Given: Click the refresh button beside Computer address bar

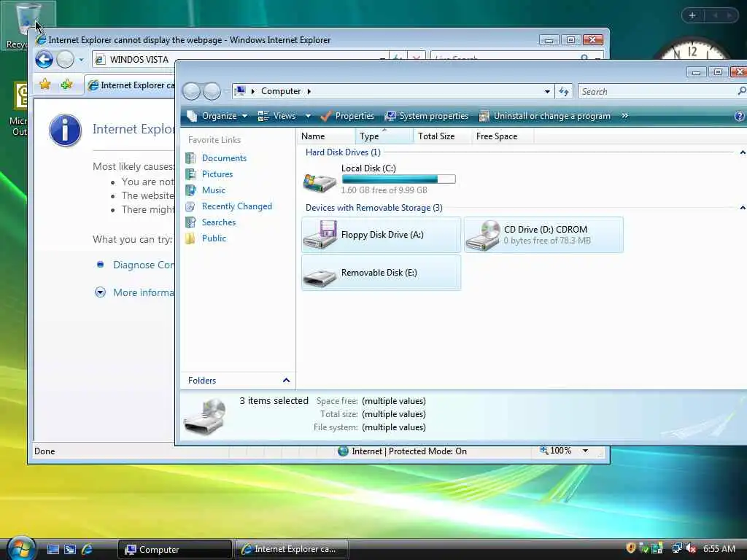Looking at the screenshot, I should 564,91.
